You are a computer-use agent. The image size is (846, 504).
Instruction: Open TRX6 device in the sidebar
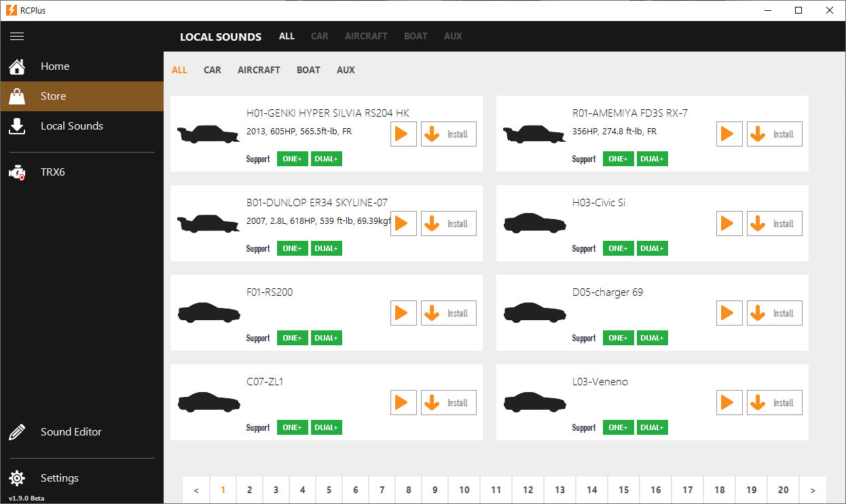[x=81, y=172]
